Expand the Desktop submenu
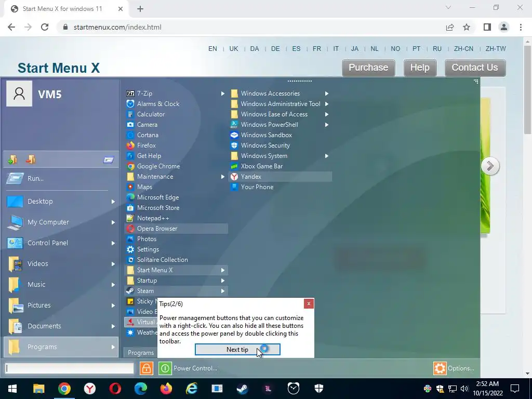 point(61,202)
